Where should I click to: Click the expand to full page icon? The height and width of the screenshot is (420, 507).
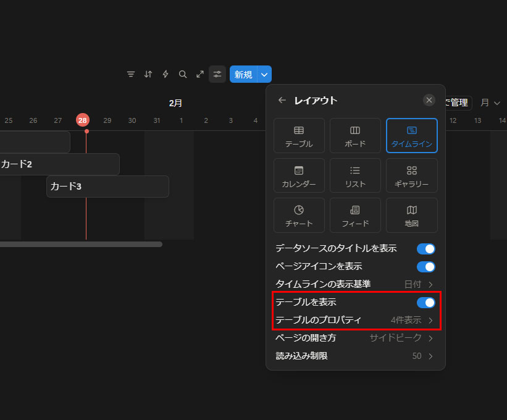(200, 74)
